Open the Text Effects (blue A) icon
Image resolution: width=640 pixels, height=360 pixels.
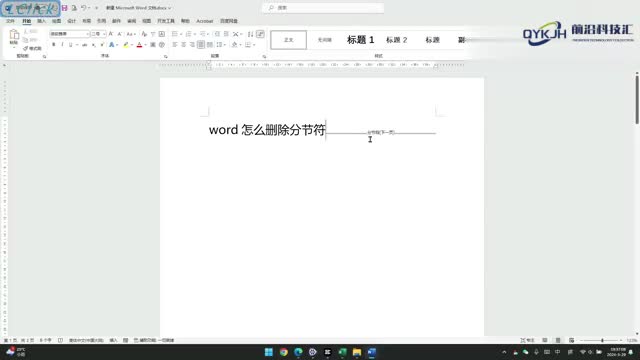click(x=111, y=44)
